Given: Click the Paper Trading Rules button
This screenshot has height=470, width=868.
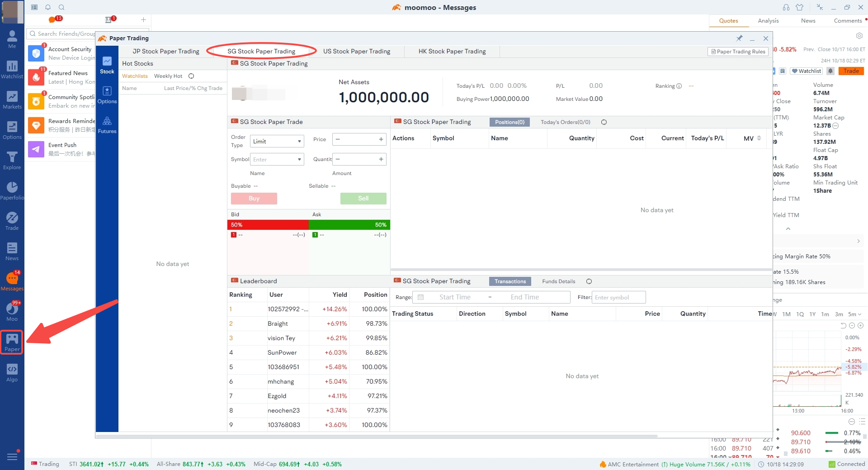Looking at the screenshot, I should (738, 52).
